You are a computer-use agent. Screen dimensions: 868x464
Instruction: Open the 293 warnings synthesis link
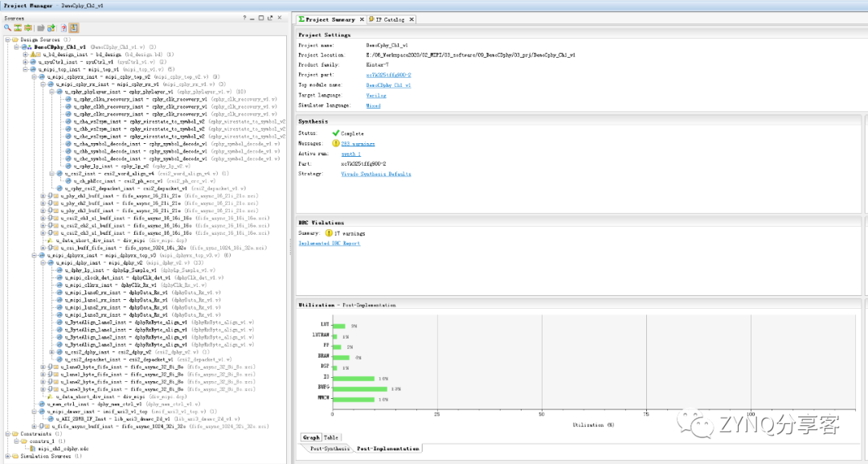click(x=358, y=143)
